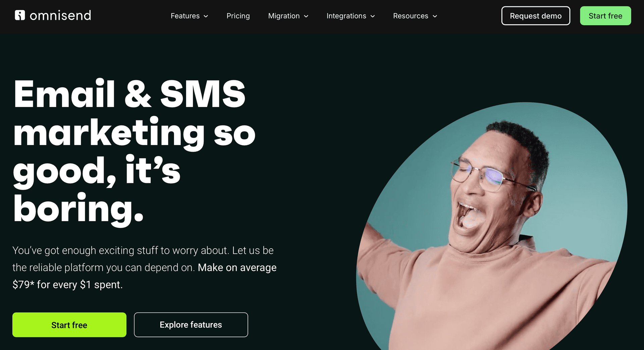Click the lime green Start free button
The width and height of the screenshot is (644, 350).
pos(69,325)
